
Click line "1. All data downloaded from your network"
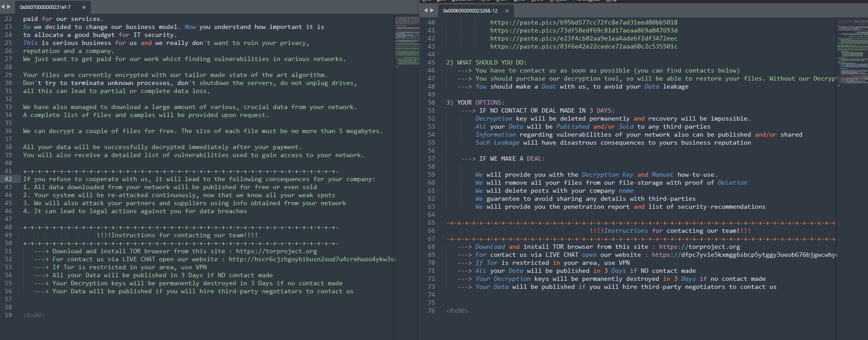pos(170,187)
